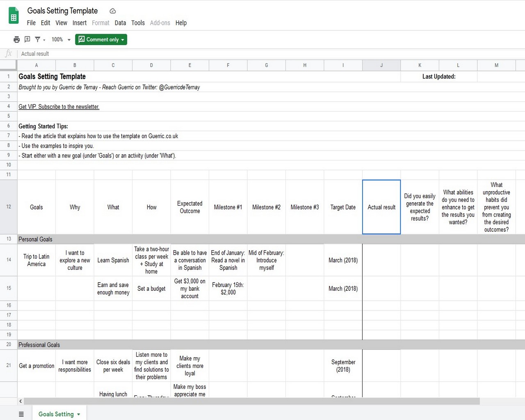525x420 pixels.
Task: Click the fx formula icon
Action: coord(8,53)
